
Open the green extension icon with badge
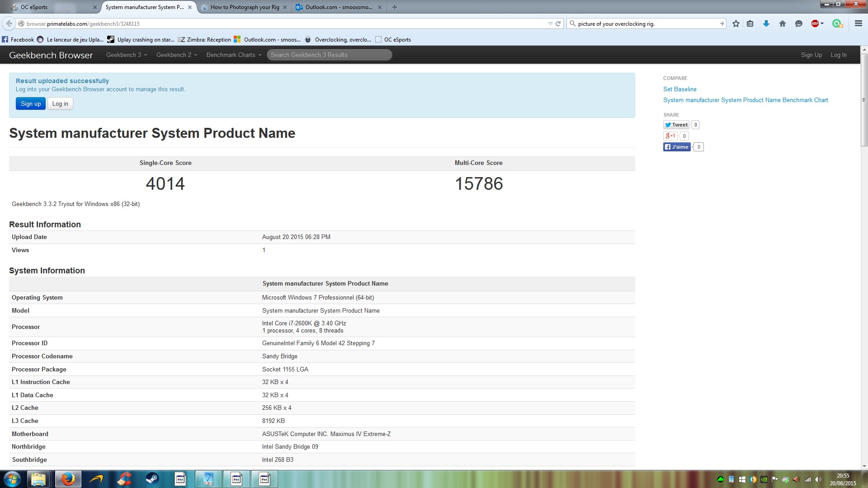click(x=837, y=23)
